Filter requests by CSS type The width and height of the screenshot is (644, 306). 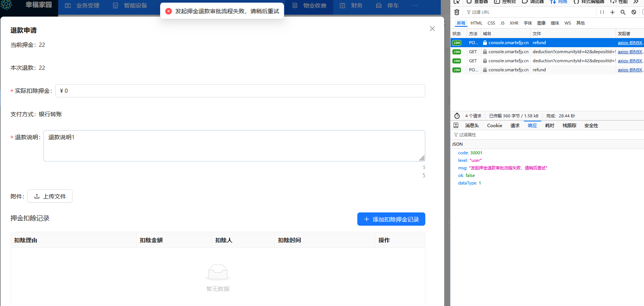coord(491,23)
